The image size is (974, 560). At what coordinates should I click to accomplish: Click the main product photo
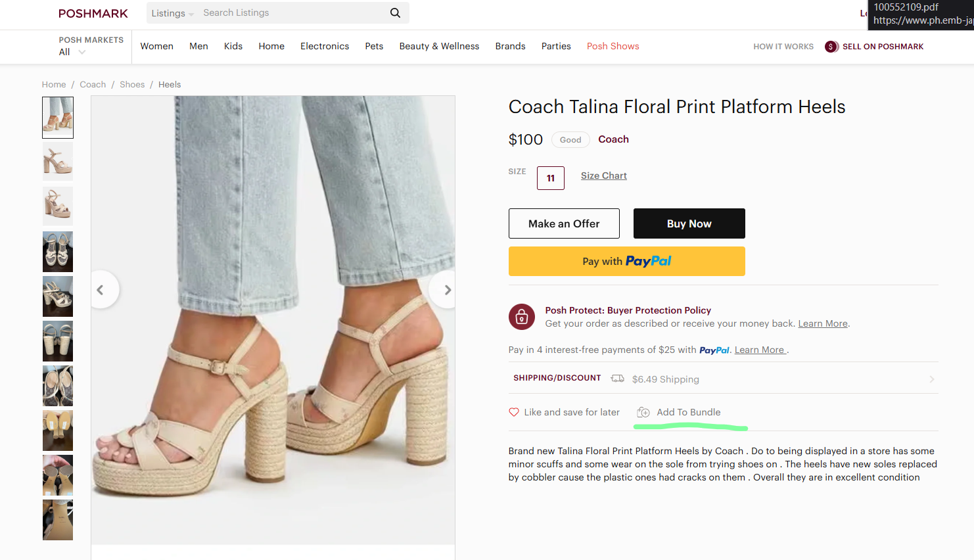[x=273, y=320]
